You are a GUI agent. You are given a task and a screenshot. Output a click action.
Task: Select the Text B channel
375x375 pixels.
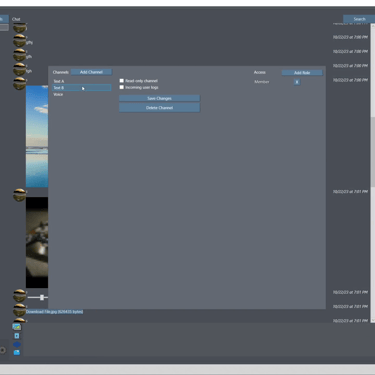pyautogui.click(x=82, y=88)
